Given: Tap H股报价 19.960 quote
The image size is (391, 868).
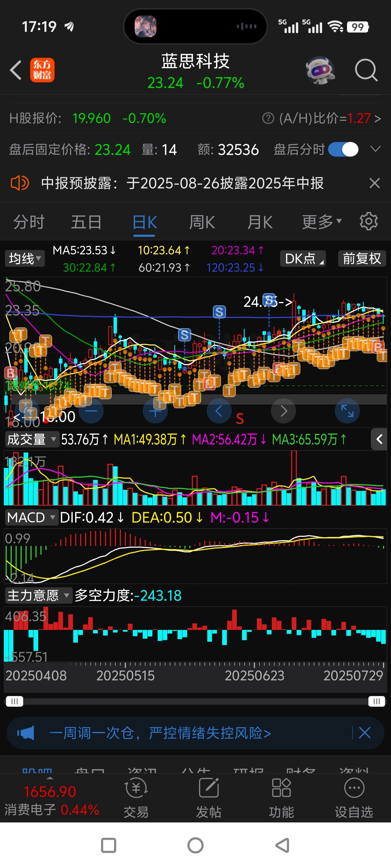Looking at the screenshot, I should point(88,118).
